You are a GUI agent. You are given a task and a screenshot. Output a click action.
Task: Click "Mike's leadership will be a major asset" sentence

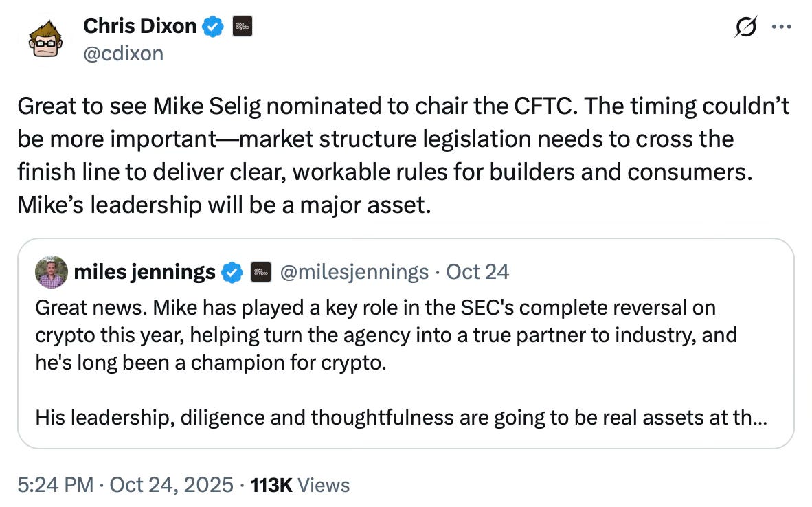pyautogui.click(x=224, y=205)
